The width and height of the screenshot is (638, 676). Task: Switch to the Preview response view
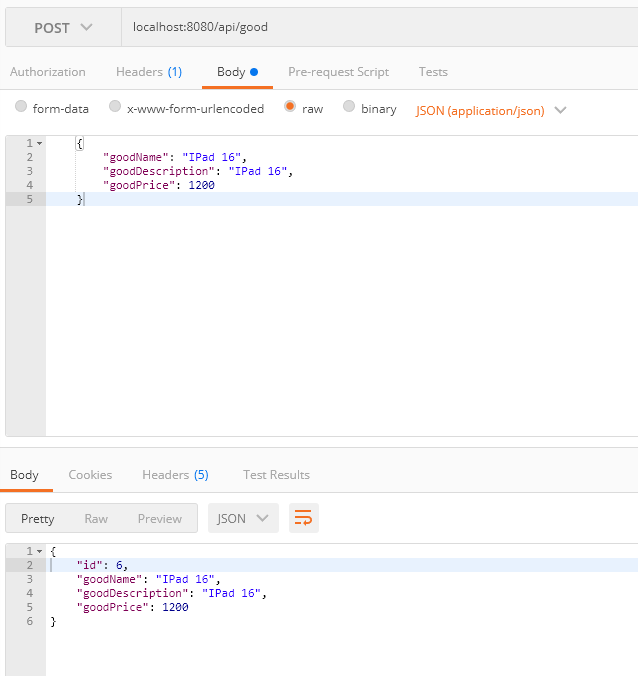160,519
